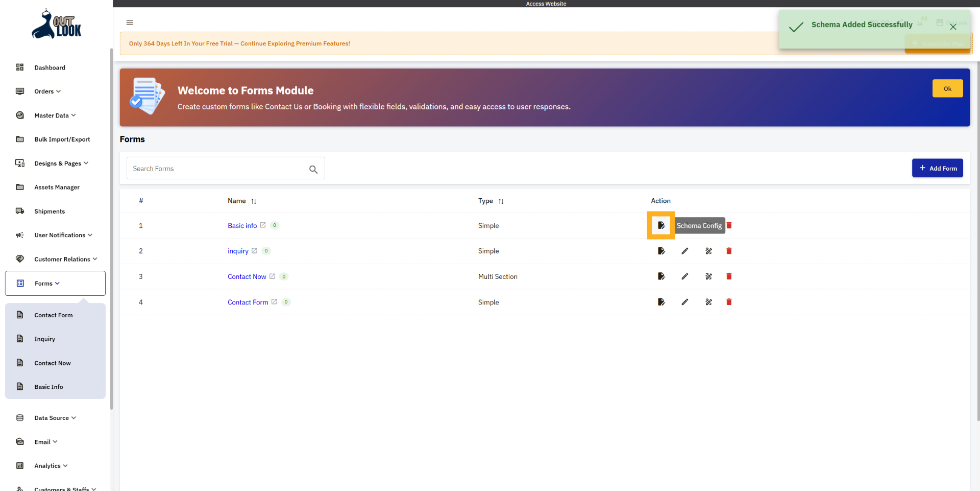The width and height of the screenshot is (980, 491).
Task: Dismiss the Schema Added Successfully toast
Action: 953,27
